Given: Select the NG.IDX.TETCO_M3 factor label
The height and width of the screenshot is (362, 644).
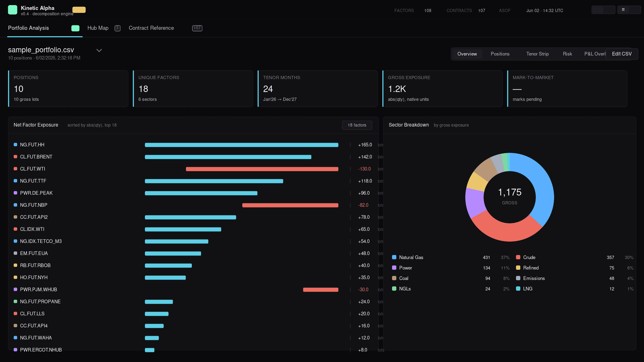Looking at the screenshot, I should (41, 241).
